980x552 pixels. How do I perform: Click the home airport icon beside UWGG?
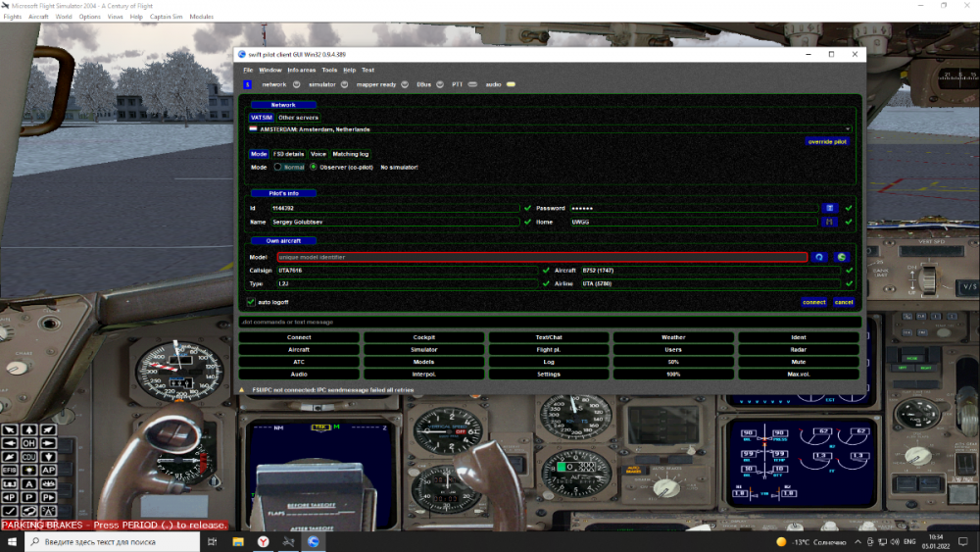pos(830,223)
